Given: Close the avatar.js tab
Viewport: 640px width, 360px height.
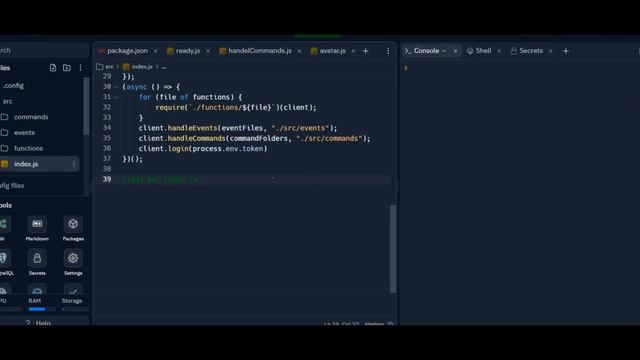Looking at the screenshot, I should coord(353,51).
